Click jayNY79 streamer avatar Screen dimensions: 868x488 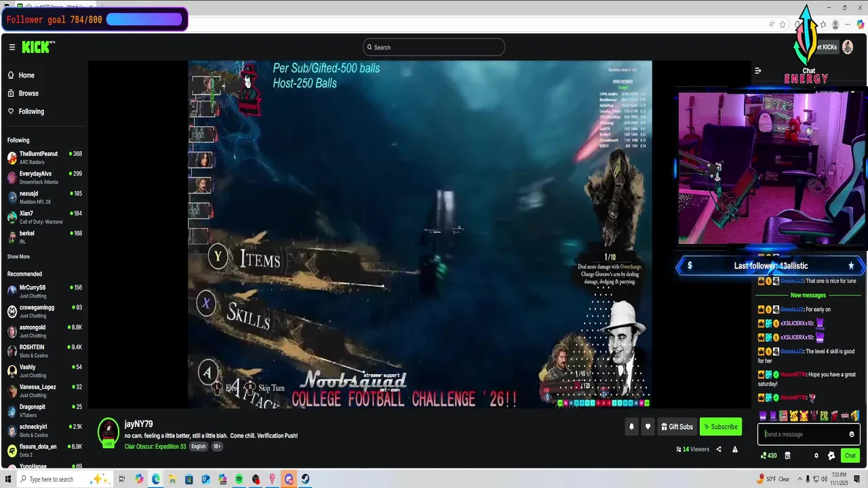point(108,432)
